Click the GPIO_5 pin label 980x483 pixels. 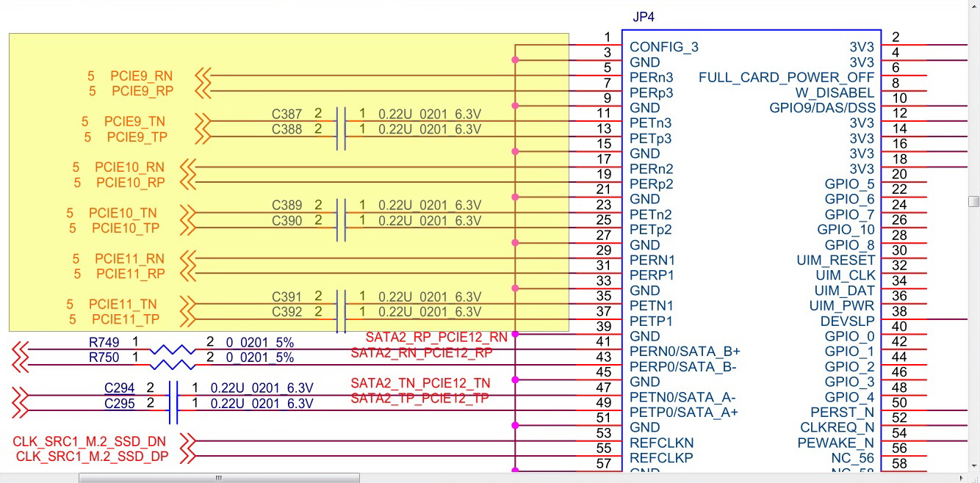pos(850,184)
